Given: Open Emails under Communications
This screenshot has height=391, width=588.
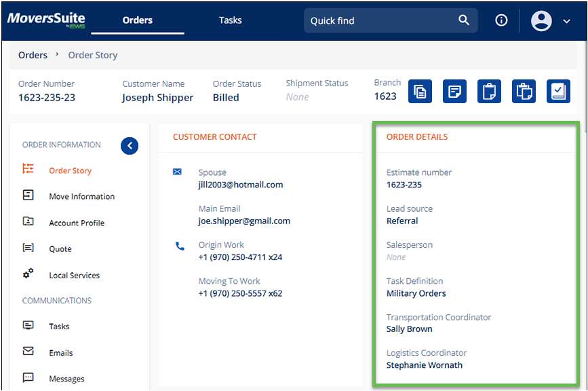Looking at the screenshot, I should (x=60, y=353).
